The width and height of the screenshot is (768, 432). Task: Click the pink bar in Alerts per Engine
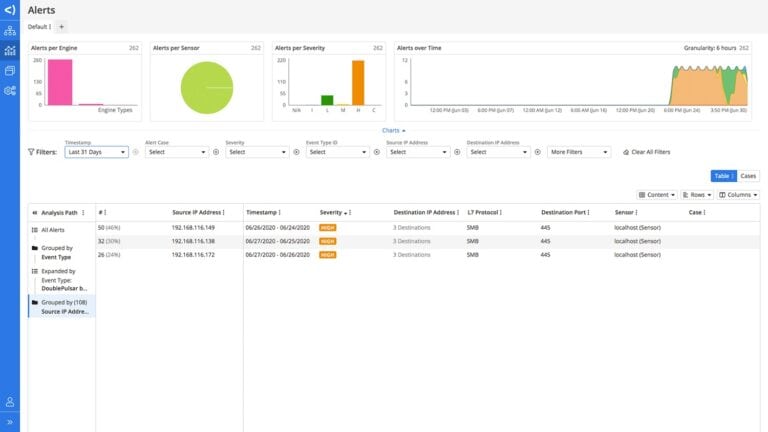[x=60, y=82]
